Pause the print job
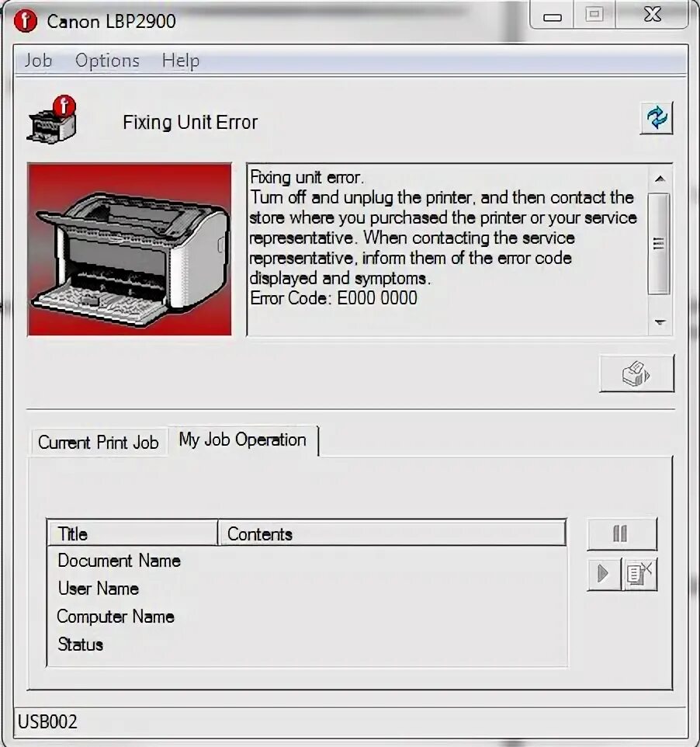 tap(622, 533)
